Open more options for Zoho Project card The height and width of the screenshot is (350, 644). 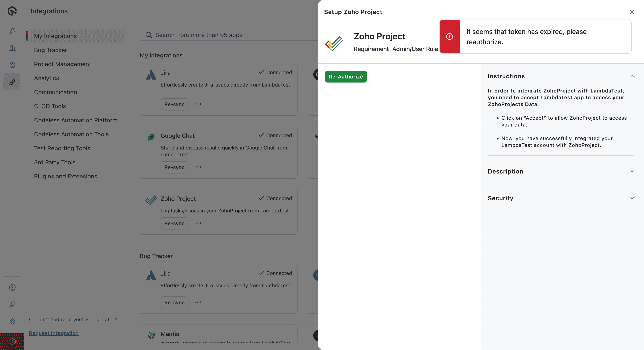pyautogui.click(x=198, y=223)
